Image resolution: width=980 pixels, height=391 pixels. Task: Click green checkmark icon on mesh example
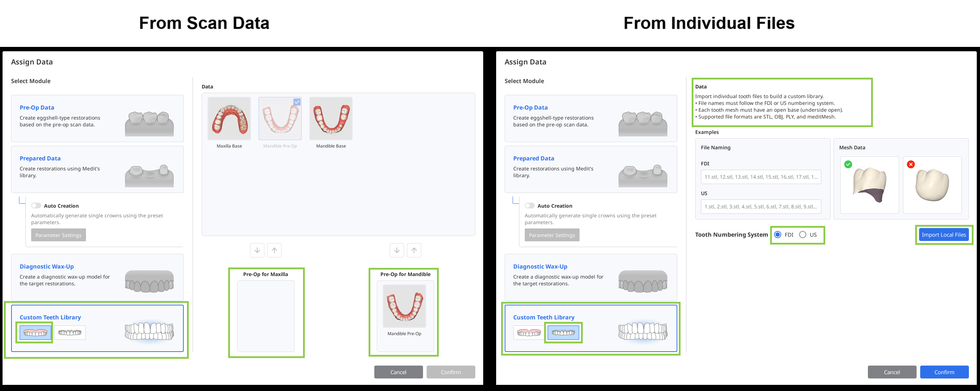848,164
